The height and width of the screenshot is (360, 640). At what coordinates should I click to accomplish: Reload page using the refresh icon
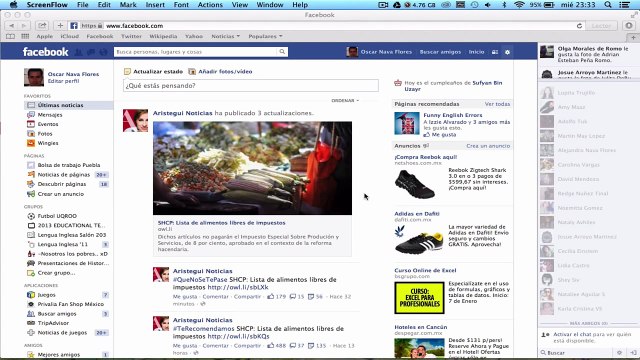pos(579,26)
